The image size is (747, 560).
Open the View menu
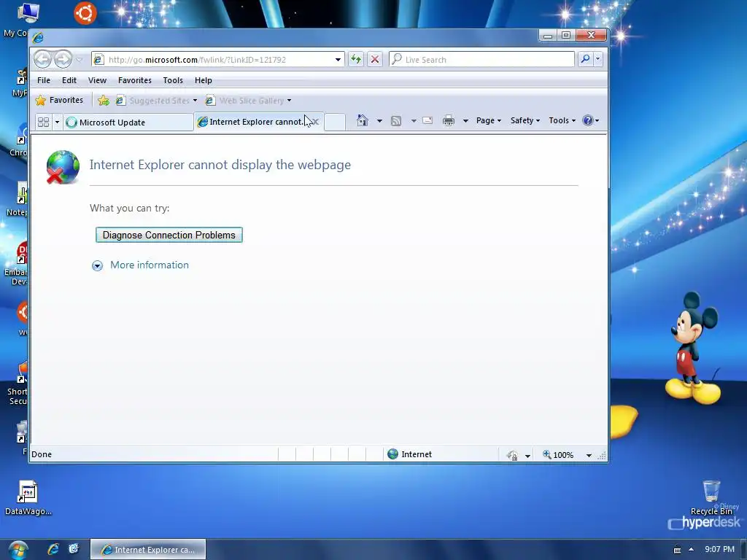97,80
